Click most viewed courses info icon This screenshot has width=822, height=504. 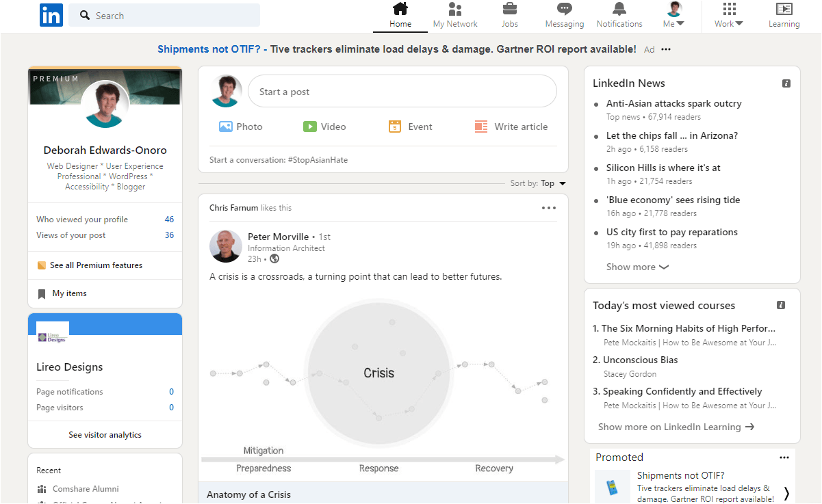781,306
